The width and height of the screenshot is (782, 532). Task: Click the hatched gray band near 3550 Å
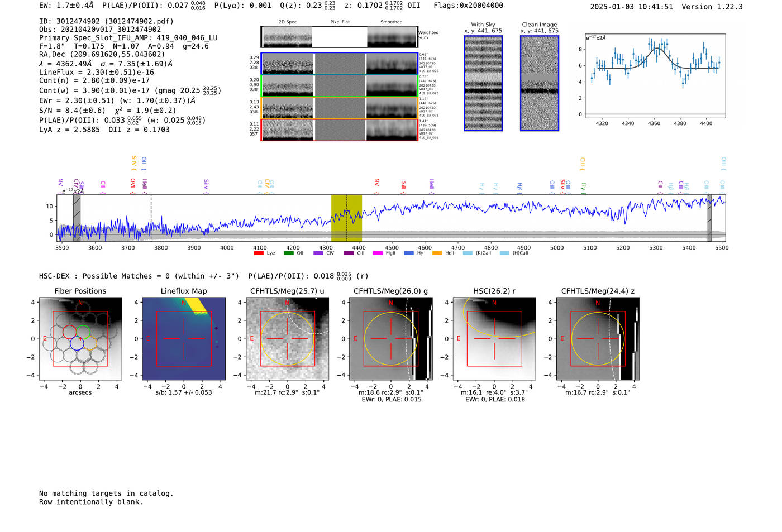coord(77,218)
